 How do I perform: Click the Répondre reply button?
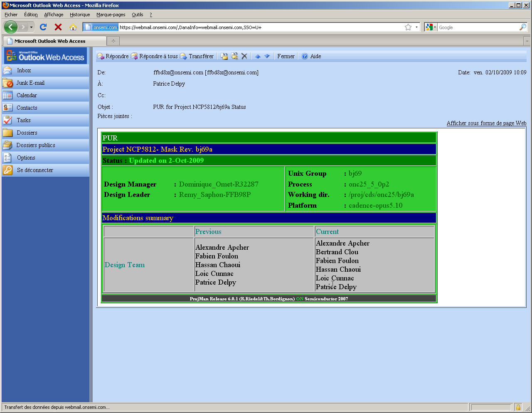pos(113,57)
